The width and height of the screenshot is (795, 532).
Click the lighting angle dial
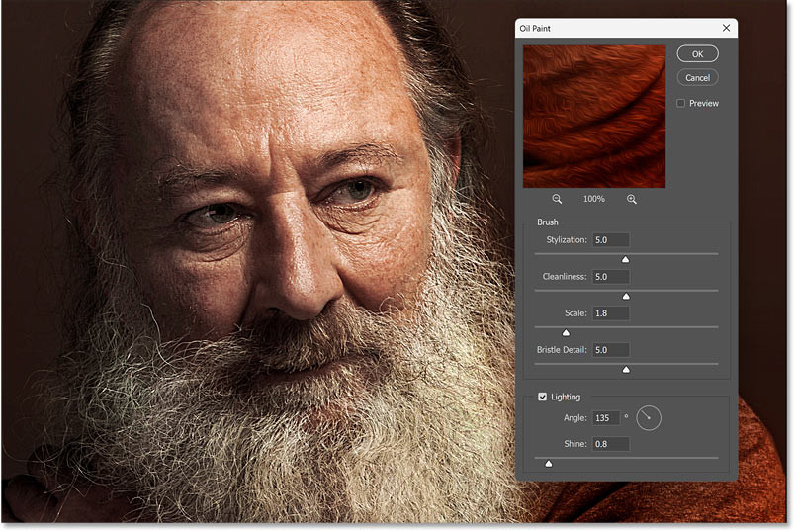(649, 418)
